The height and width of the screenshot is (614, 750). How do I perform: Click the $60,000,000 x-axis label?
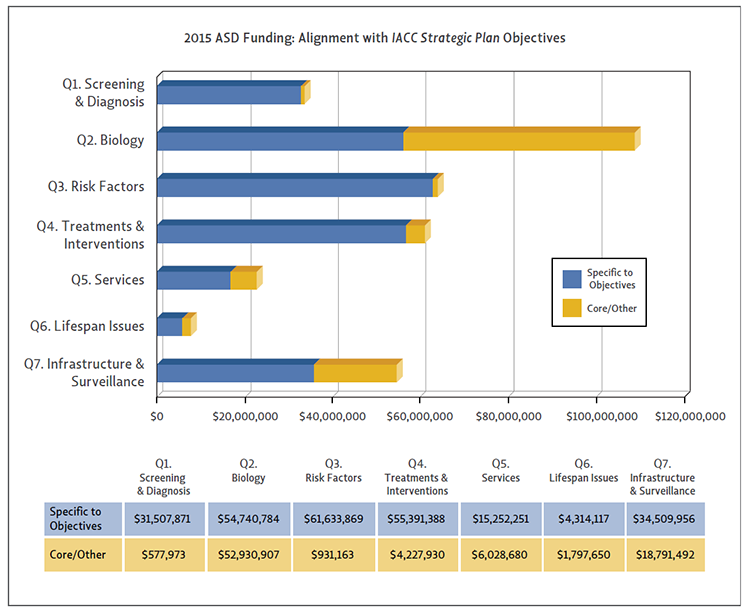(x=420, y=416)
